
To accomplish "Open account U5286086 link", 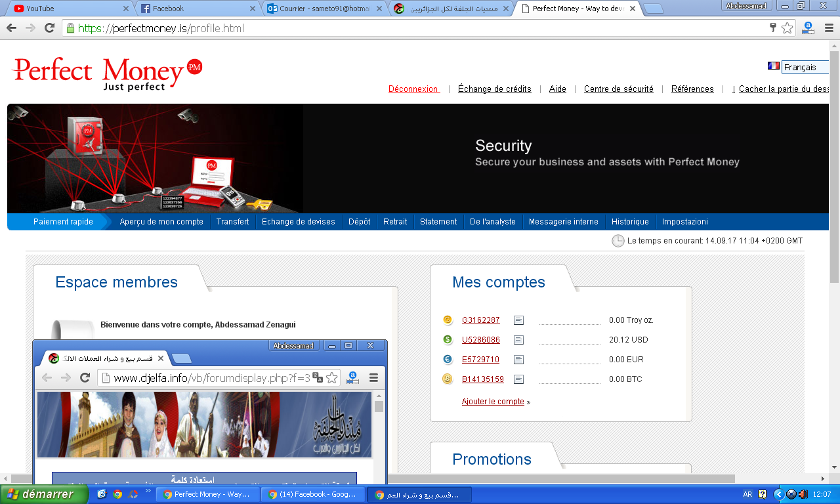I will pyautogui.click(x=481, y=340).
